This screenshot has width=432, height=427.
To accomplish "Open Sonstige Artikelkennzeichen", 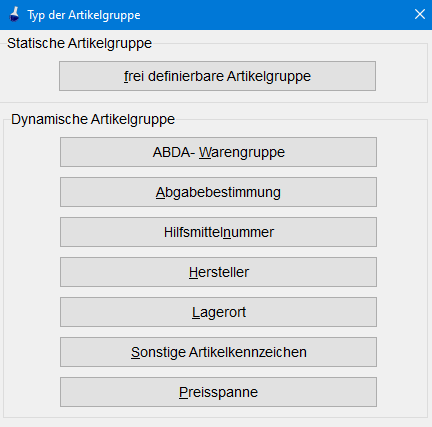I will (x=218, y=352).
